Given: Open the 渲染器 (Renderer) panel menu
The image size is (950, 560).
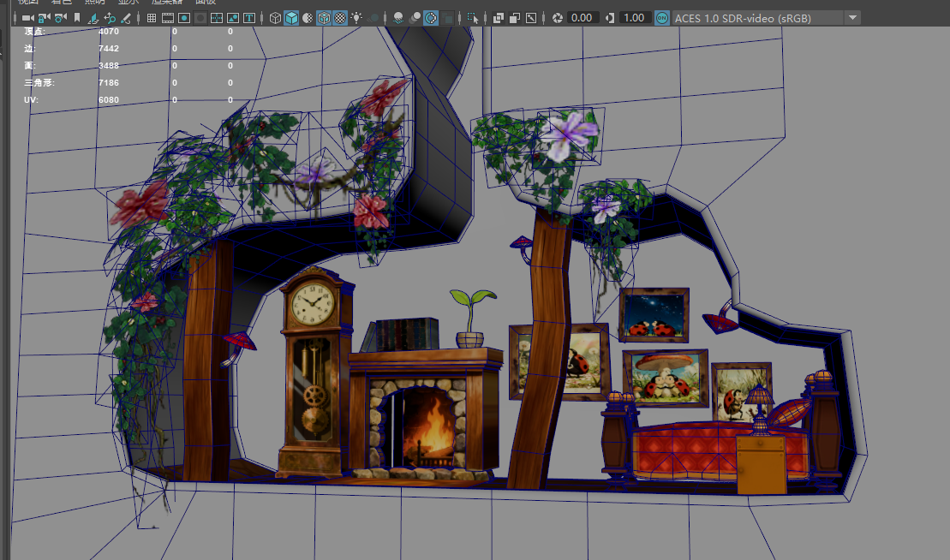Looking at the screenshot, I should pyautogui.click(x=165, y=3).
